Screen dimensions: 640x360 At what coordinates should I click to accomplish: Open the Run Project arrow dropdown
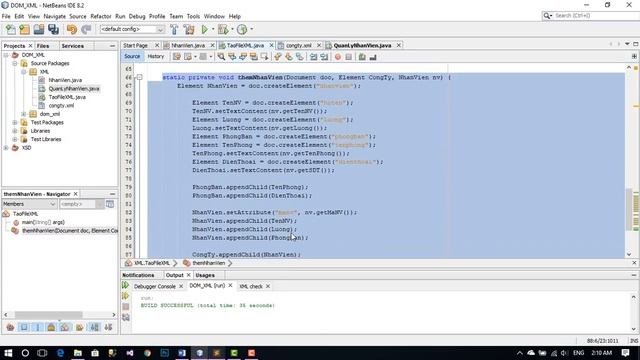(x=213, y=29)
